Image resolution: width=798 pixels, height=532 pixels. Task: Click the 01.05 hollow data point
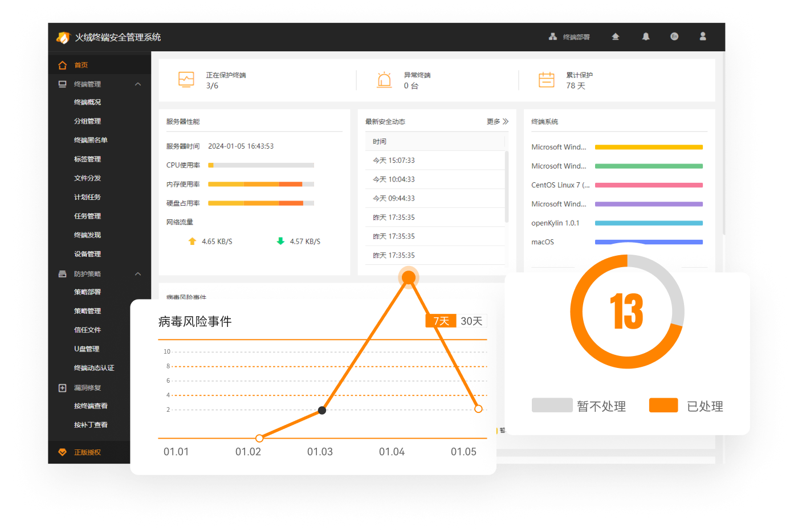(x=478, y=409)
